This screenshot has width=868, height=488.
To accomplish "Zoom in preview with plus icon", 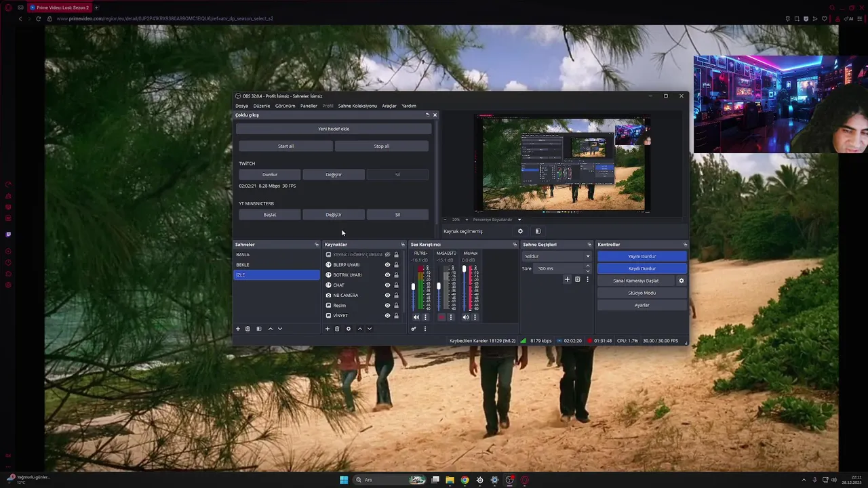I will [x=466, y=220].
